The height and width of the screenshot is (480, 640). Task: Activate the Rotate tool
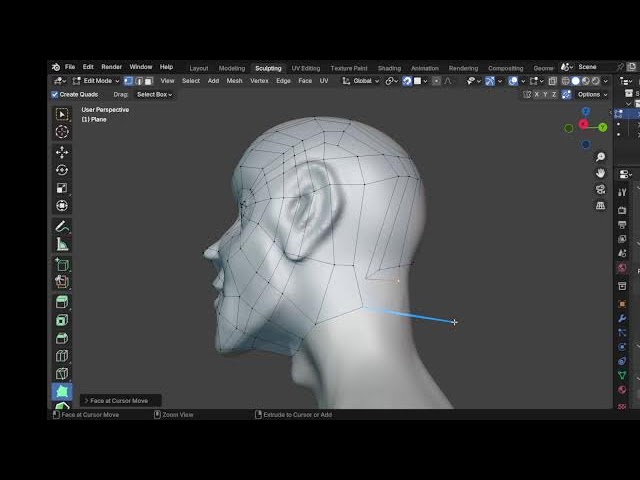coord(62,170)
